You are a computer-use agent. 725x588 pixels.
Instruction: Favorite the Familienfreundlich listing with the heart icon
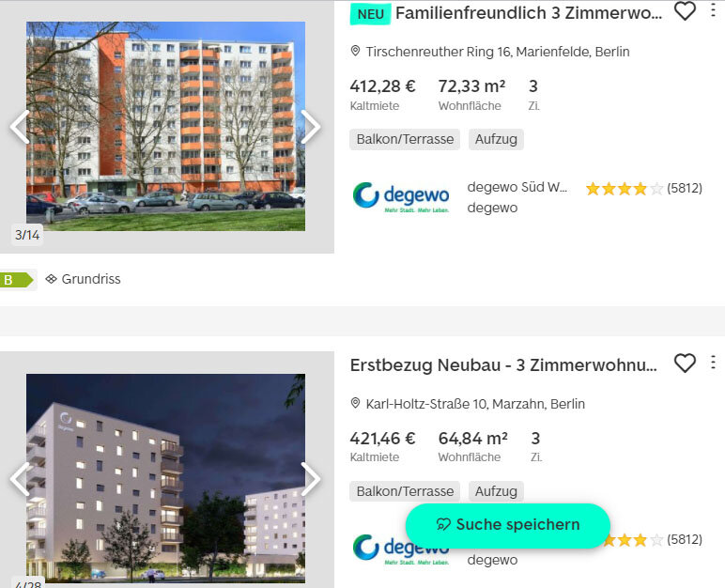685,11
